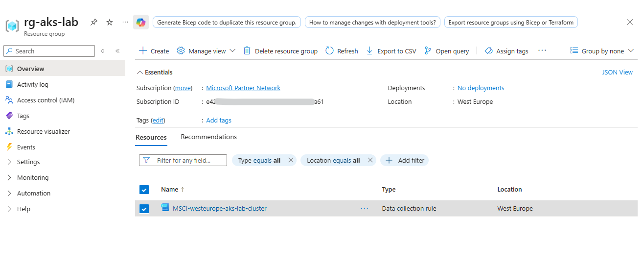Open Activity log from sidebar
644x268 pixels.
(32, 84)
